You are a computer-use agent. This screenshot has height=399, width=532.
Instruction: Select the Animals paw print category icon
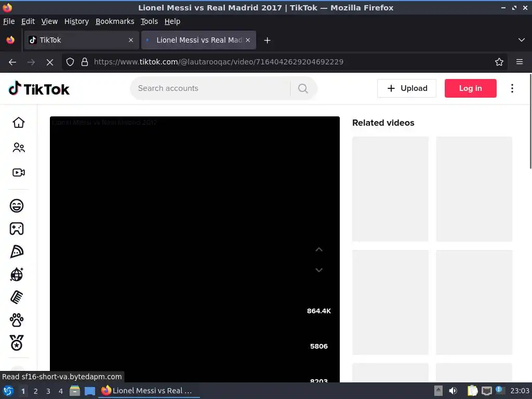17,320
